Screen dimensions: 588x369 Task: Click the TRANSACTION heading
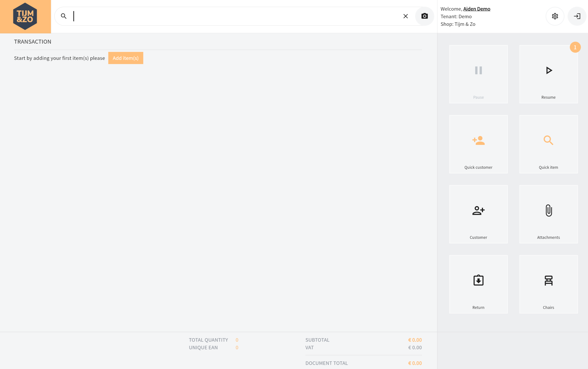[33, 42]
